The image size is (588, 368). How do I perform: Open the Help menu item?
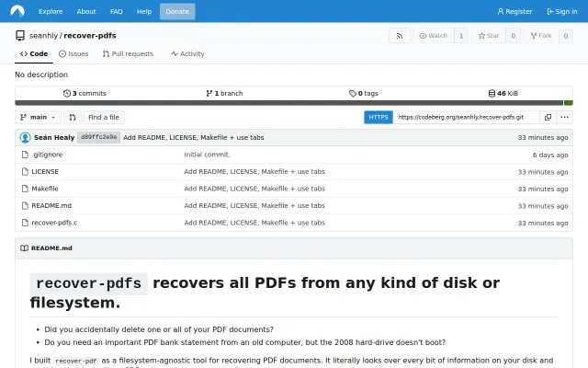pyautogui.click(x=144, y=11)
